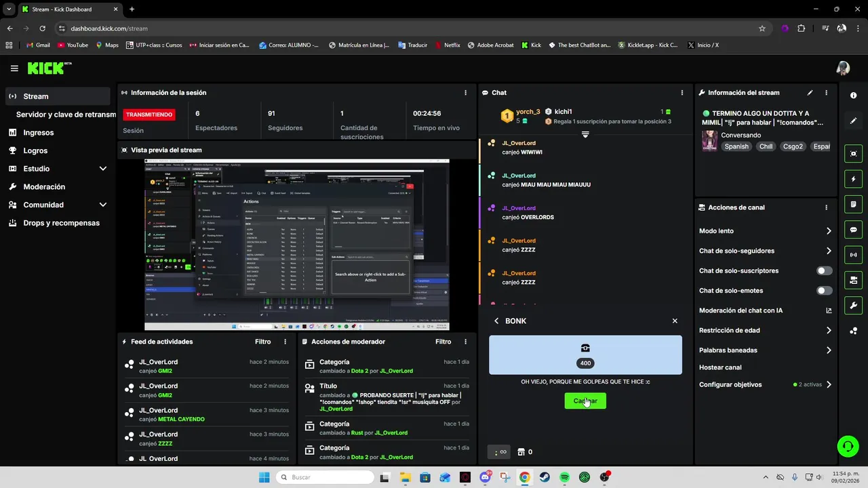Open Steam from the taskbar
This screenshot has width=868, height=488.
[545, 477]
